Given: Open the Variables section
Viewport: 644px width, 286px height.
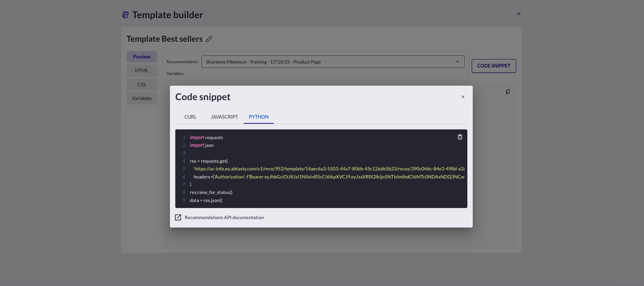Looking at the screenshot, I should pyautogui.click(x=142, y=98).
